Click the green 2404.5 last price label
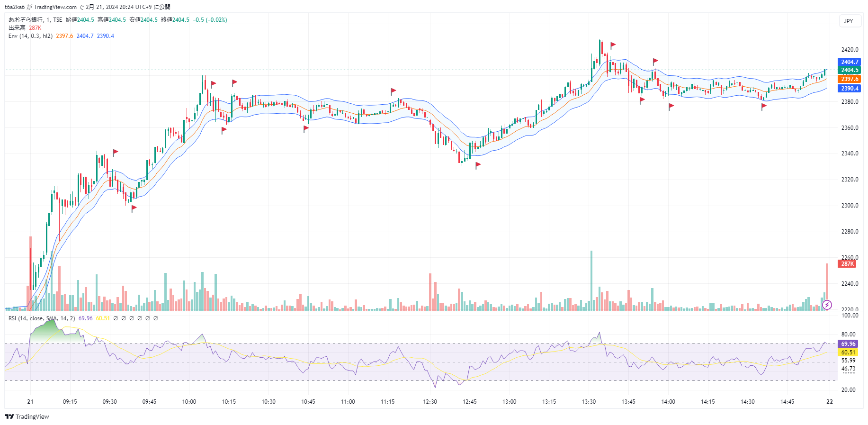Viewport: 868px width, 425px height. [849, 70]
